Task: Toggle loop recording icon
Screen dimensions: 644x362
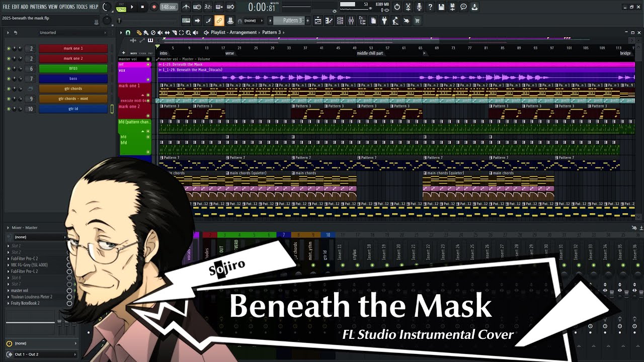Action: click(x=230, y=7)
